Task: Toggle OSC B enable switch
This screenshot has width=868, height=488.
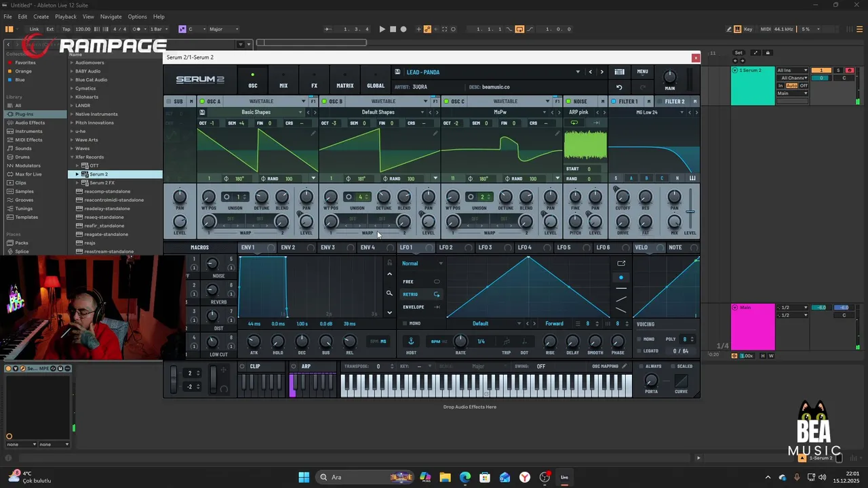Action: pyautogui.click(x=324, y=102)
